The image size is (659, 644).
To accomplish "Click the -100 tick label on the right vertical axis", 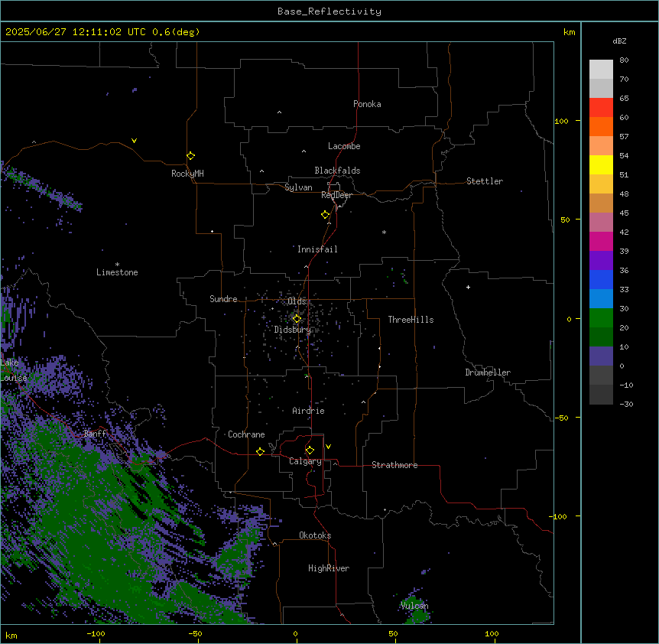I will pos(559,516).
